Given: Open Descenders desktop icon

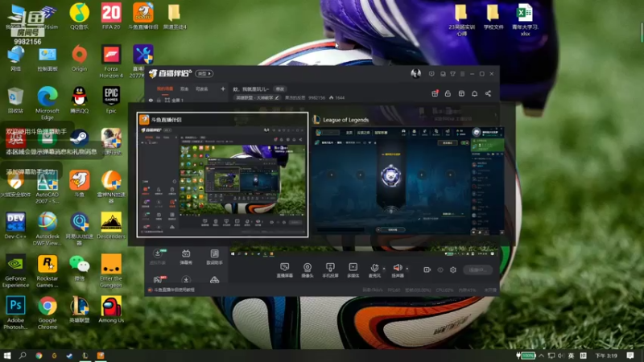Looking at the screenshot, I should pyautogui.click(x=111, y=226).
